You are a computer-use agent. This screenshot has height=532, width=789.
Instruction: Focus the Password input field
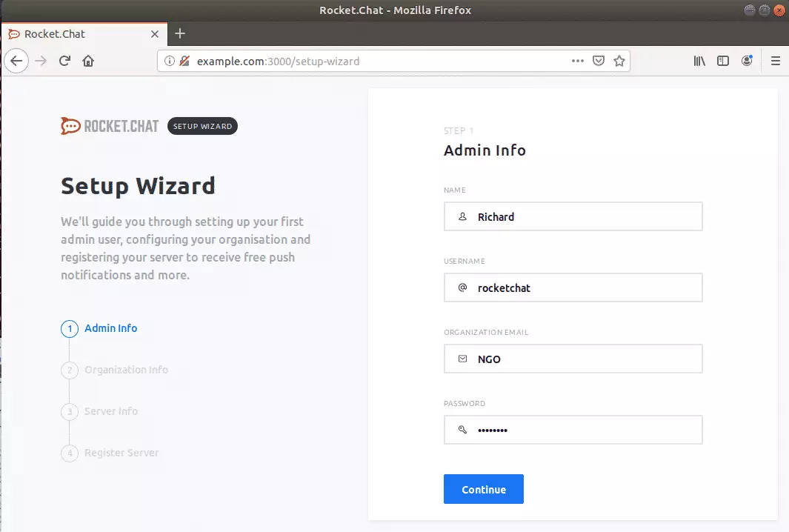coord(573,430)
